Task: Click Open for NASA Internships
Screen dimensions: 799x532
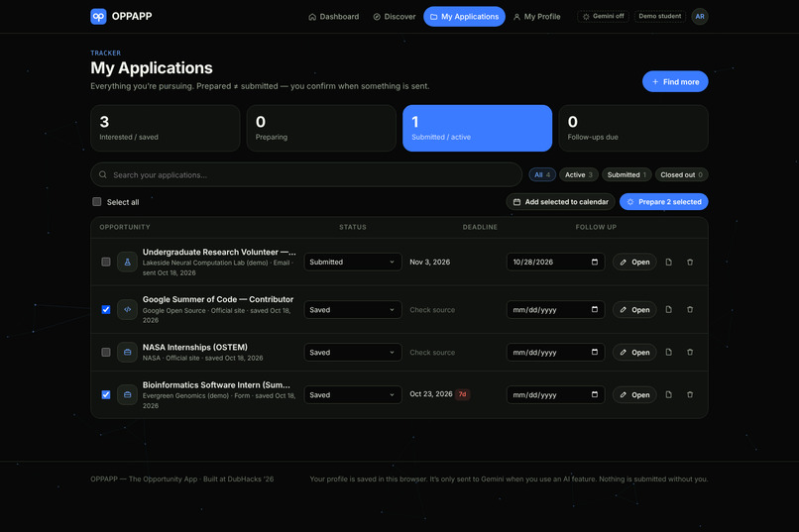Action: [x=634, y=353]
